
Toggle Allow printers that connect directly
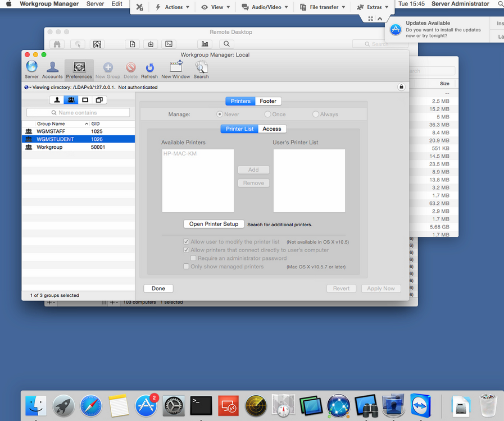point(186,250)
